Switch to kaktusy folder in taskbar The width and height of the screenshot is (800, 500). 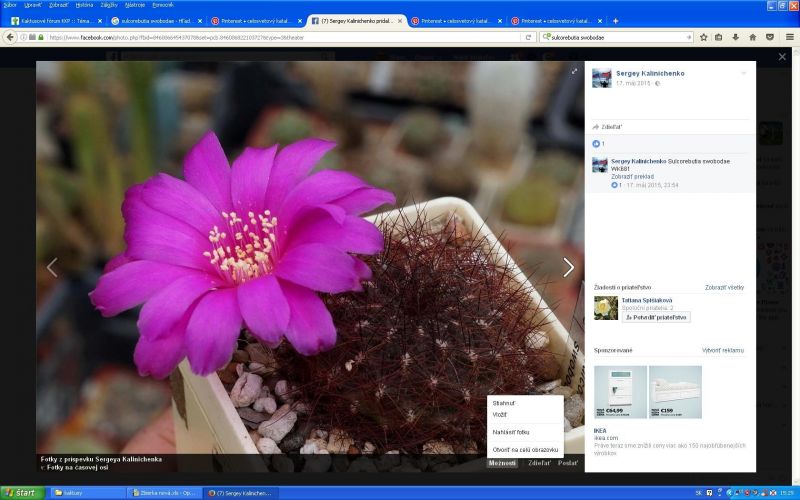pyautogui.click(x=87, y=493)
